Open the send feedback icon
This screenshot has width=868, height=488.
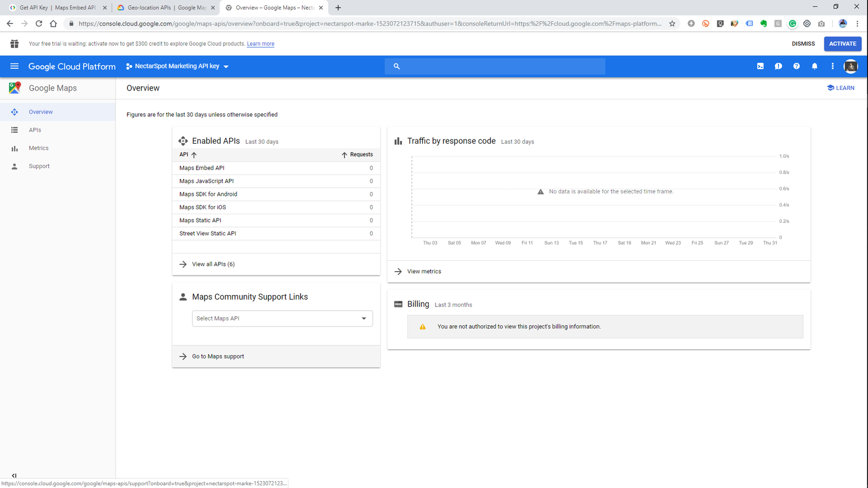[x=778, y=66]
